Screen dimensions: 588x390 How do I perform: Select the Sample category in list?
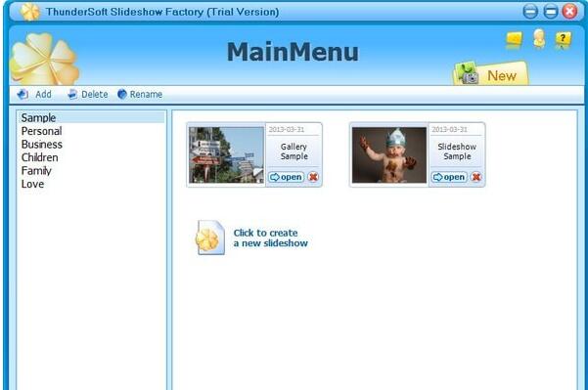click(x=91, y=117)
